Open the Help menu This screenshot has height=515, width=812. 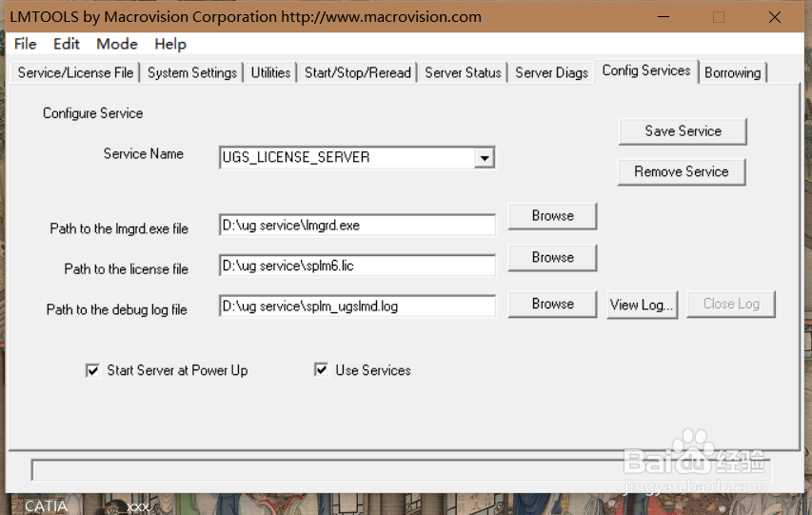coord(170,44)
